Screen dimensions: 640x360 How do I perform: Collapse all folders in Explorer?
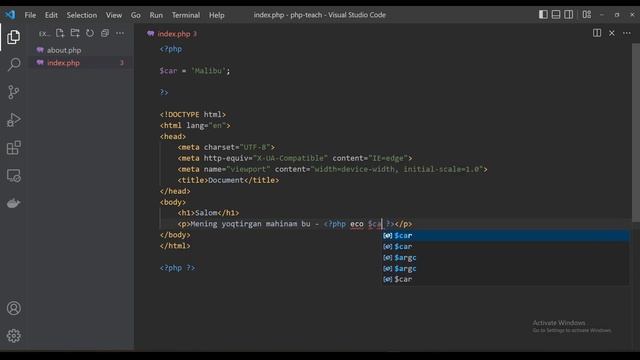point(105,33)
